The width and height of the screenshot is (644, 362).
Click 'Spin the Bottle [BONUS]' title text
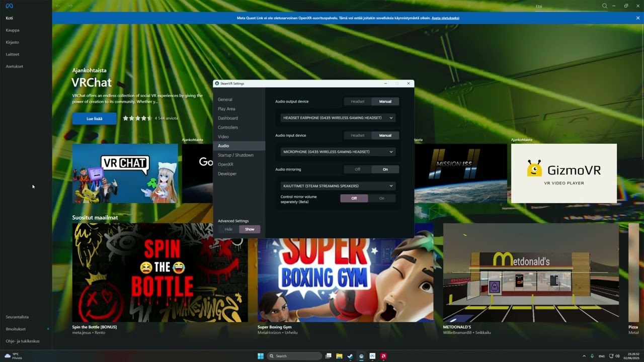point(95,327)
